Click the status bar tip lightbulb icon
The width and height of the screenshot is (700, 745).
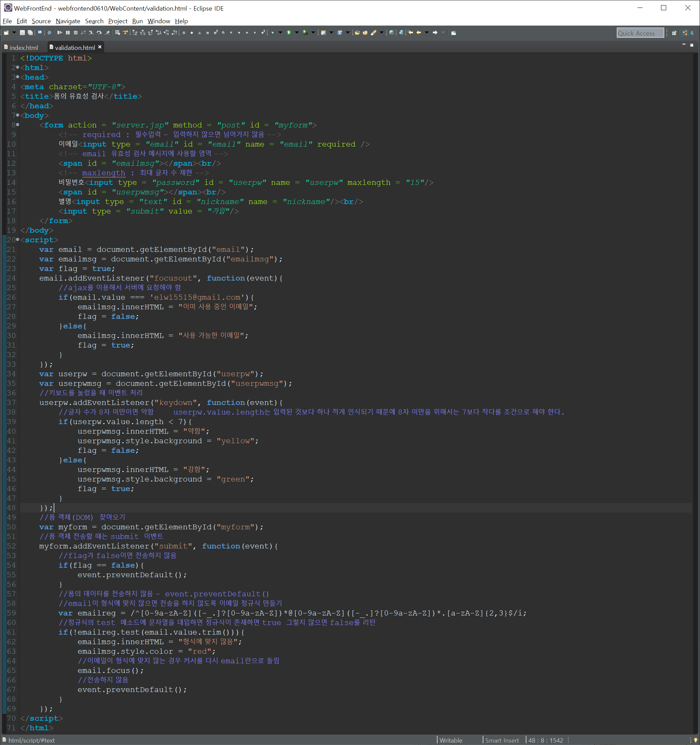[x=696, y=740]
